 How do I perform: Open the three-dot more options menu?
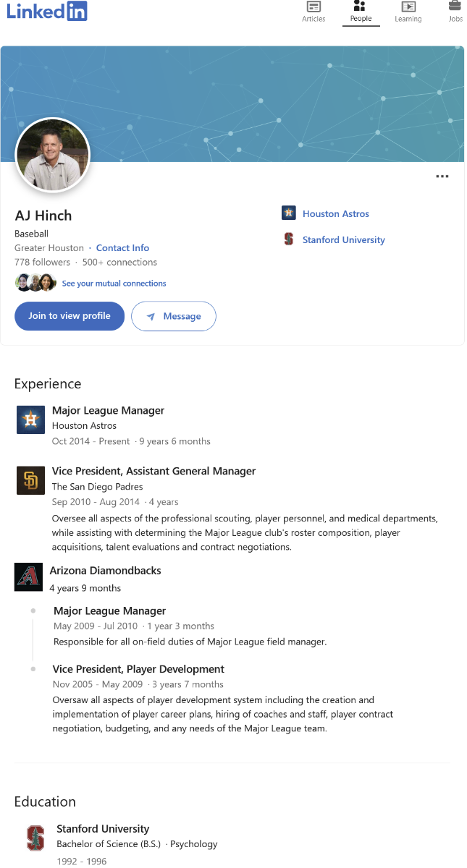point(442,176)
